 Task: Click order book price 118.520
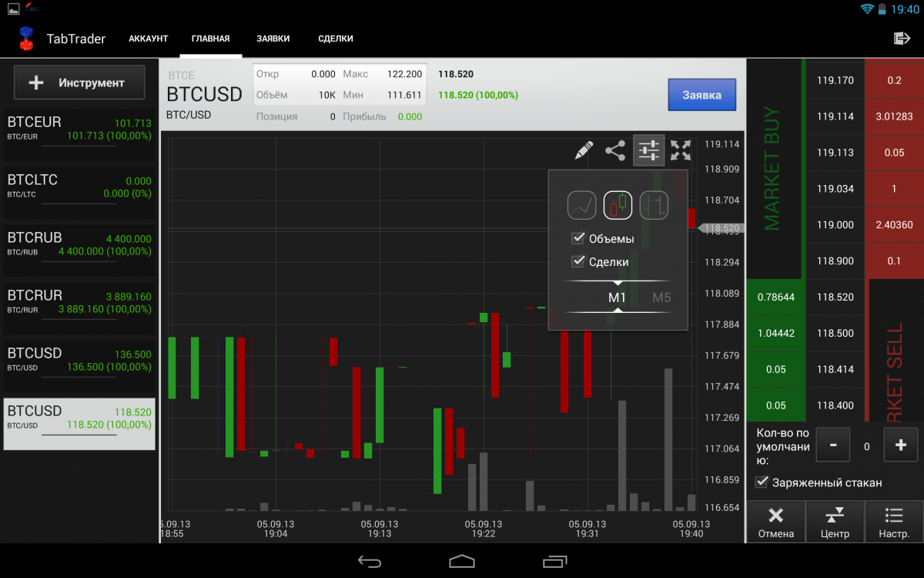[x=835, y=297]
